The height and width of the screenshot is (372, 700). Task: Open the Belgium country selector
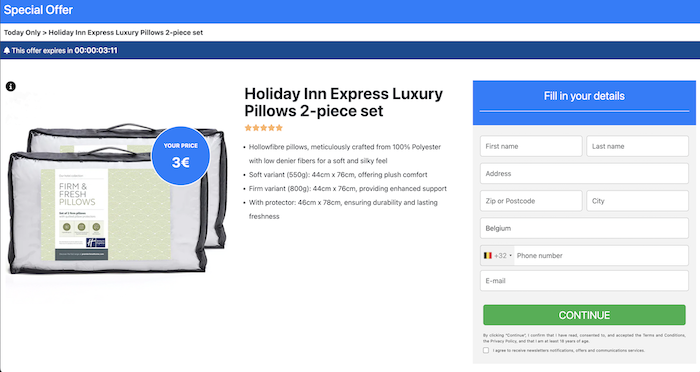pos(584,228)
